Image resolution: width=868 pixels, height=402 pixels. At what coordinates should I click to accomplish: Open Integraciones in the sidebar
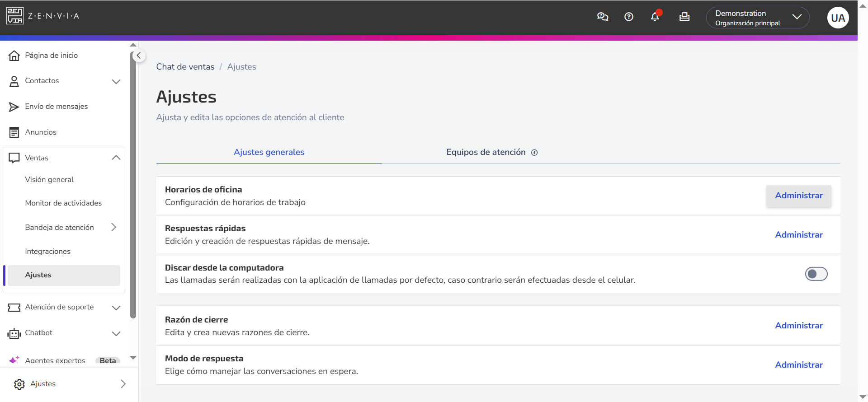tap(47, 252)
